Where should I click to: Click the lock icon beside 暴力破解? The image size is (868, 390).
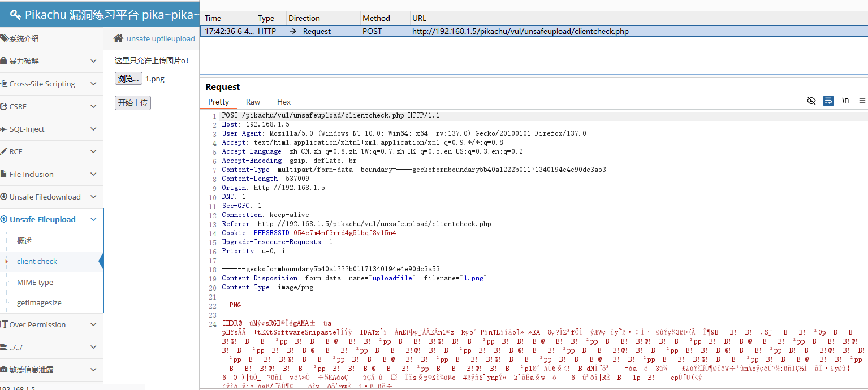3,61
